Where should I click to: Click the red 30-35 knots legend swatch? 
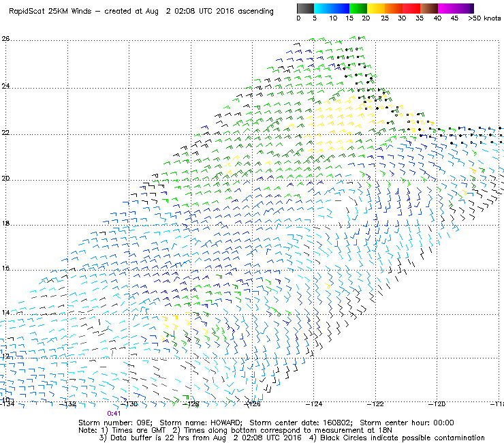point(411,8)
